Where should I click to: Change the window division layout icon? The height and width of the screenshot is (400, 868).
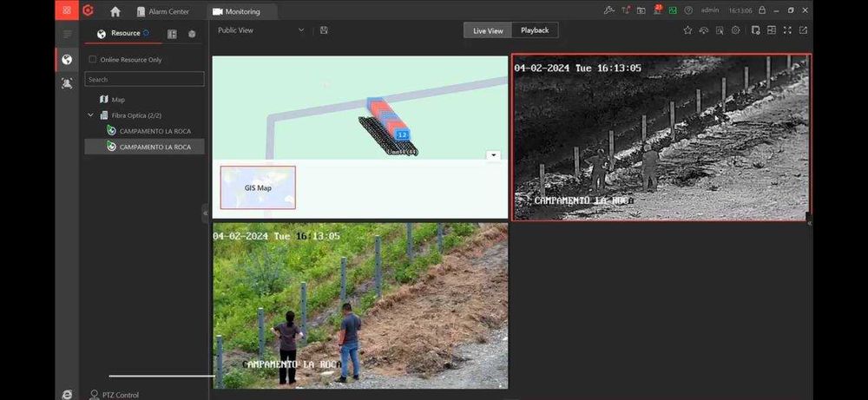[771, 30]
